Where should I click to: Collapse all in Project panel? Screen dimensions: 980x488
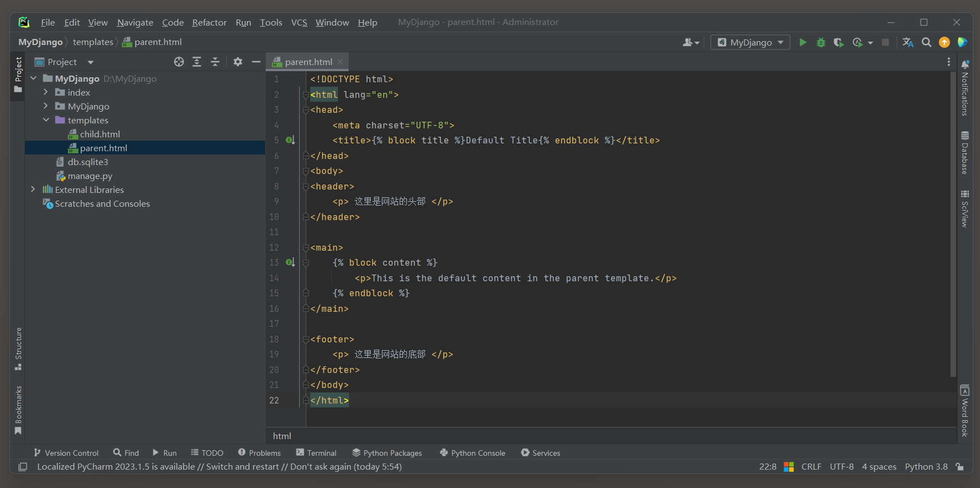click(x=215, y=62)
